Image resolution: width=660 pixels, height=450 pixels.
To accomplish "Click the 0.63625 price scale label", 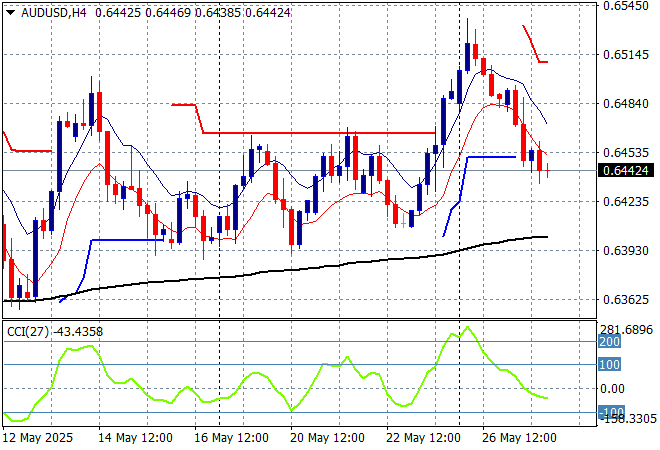I will 625,300.
